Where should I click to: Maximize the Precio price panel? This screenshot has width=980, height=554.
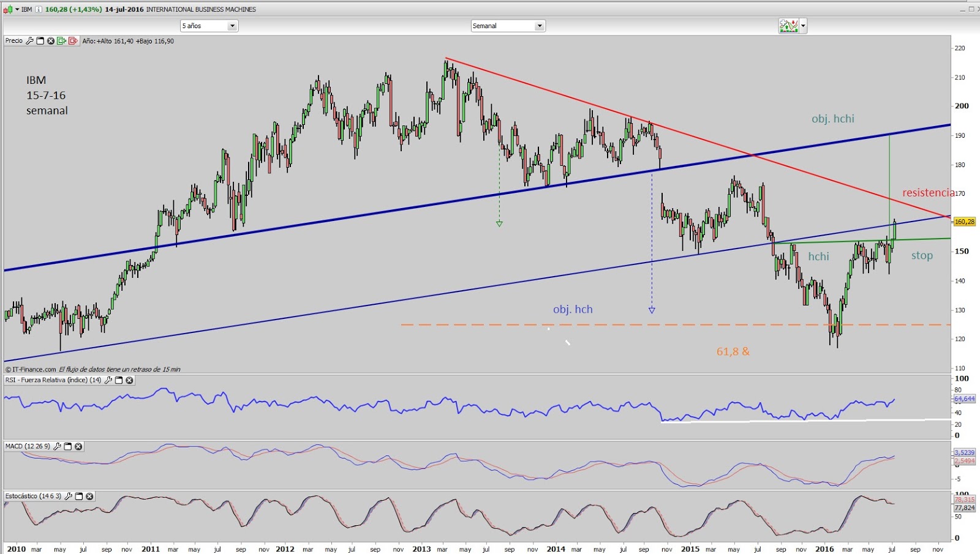coord(40,41)
